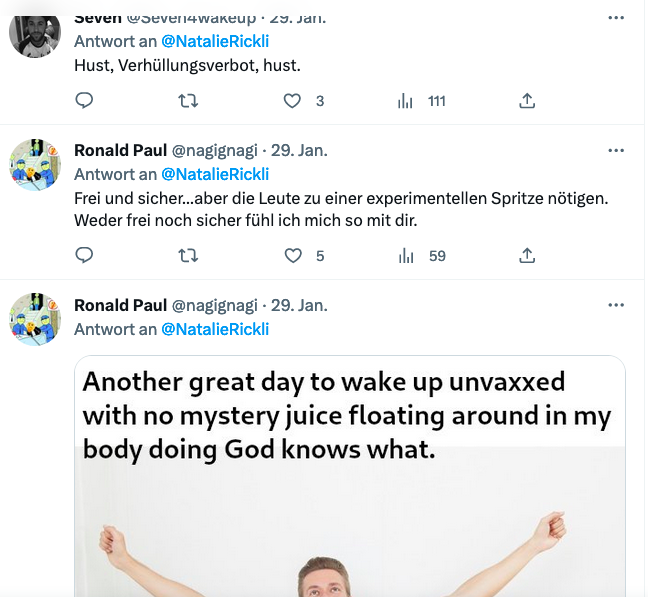Share the Verhüllungsverbot tweet
Viewport: 648px width, 597px height.
tap(527, 101)
